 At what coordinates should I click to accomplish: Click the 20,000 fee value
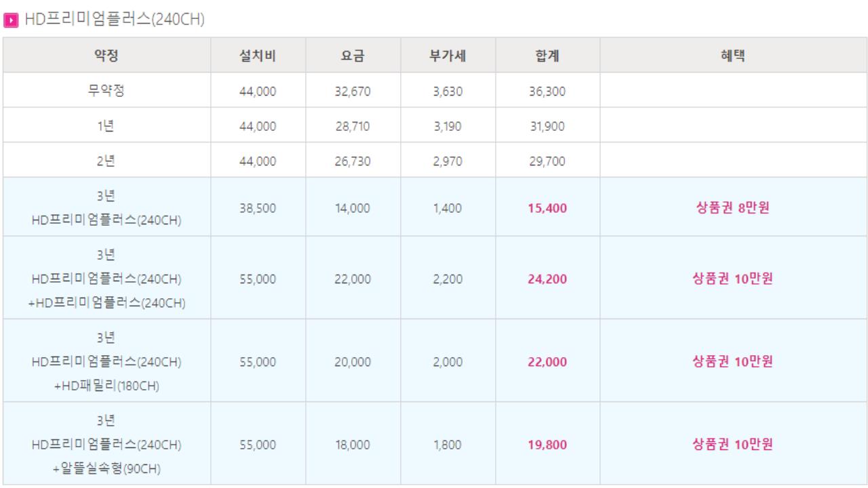[352, 363]
